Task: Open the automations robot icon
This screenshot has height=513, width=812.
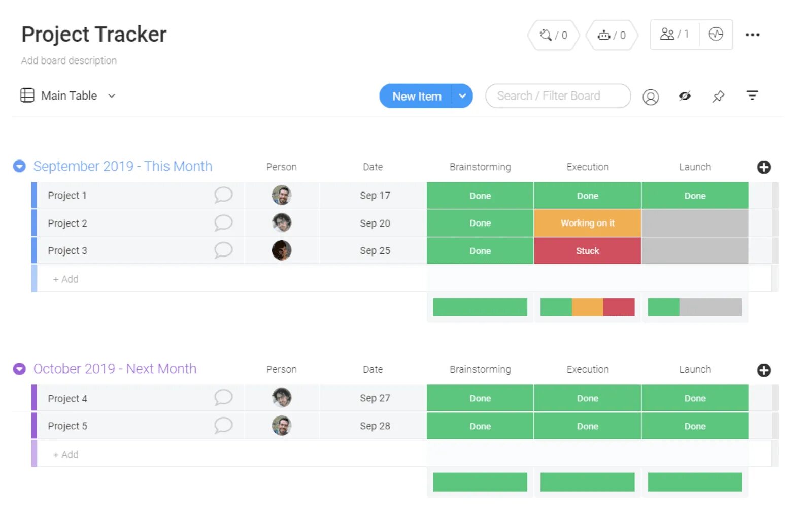Action: point(611,35)
